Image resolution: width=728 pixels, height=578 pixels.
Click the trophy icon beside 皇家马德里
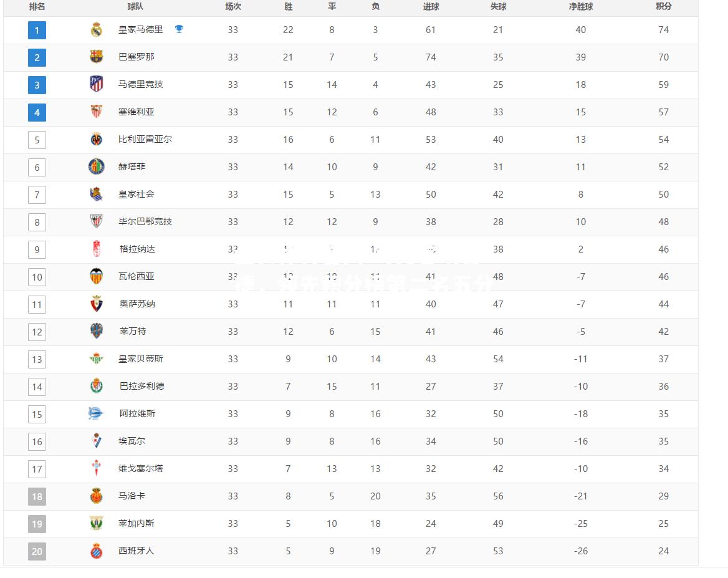pyautogui.click(x=179, y=29)
